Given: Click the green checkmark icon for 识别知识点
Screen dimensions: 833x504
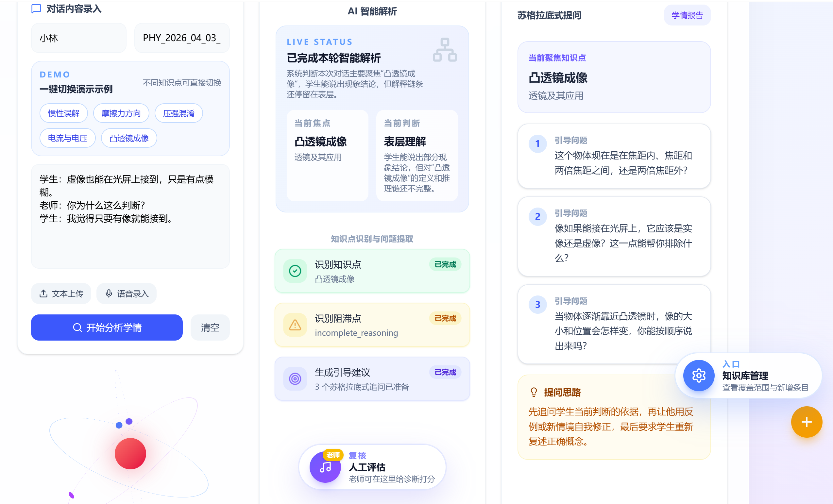Looking at the screenshot, I should pyautogui.click(x=295, y=271).
